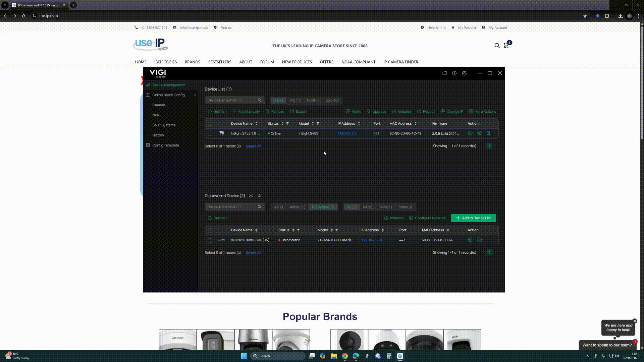Viewport: 644px width, 362px height.
Task: Click the Select All link under Device List
Action: point(253,146)
